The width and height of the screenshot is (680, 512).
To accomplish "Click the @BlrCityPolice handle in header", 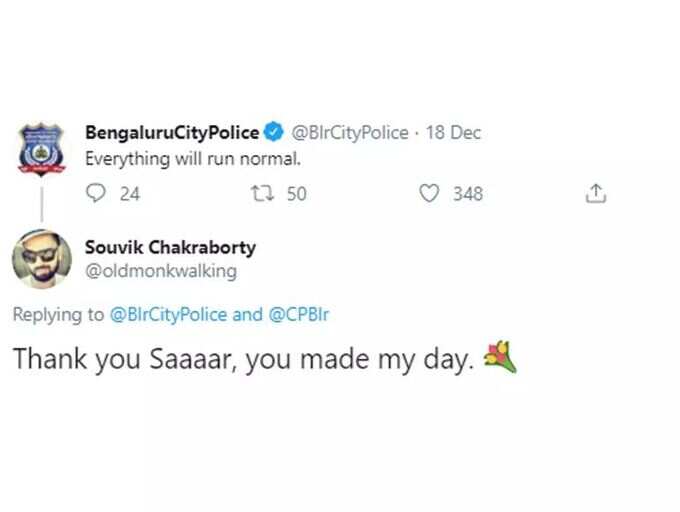I will (350, 133).
